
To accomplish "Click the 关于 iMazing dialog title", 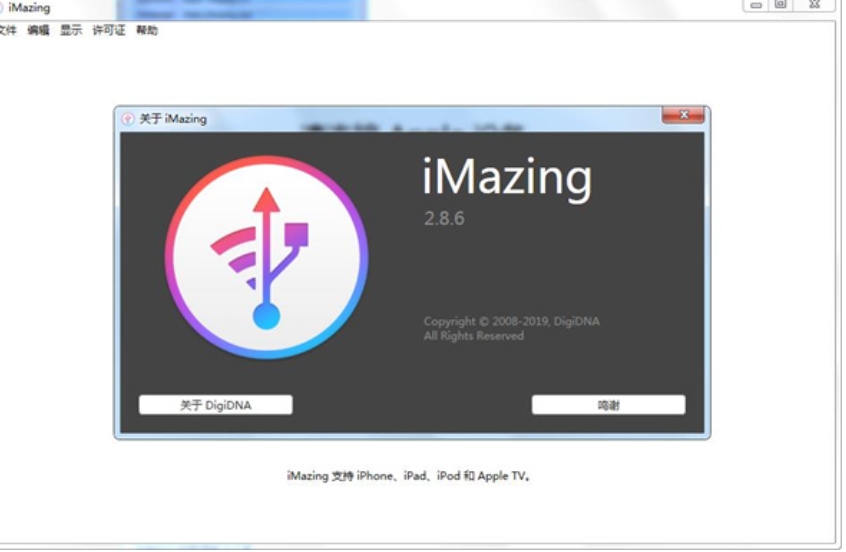I will point(173,119).
